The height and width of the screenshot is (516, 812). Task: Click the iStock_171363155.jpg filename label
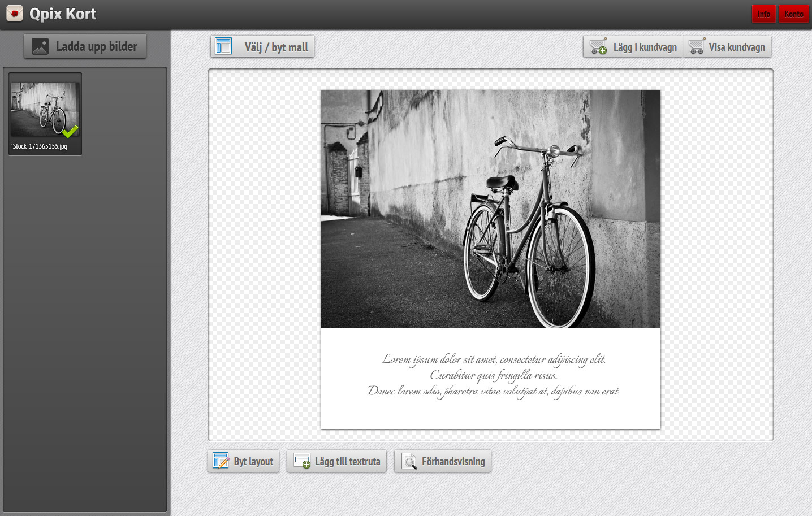click(39, 146)
